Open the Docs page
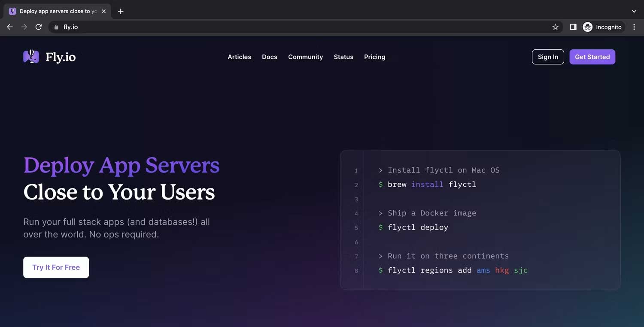 [270, 57]
